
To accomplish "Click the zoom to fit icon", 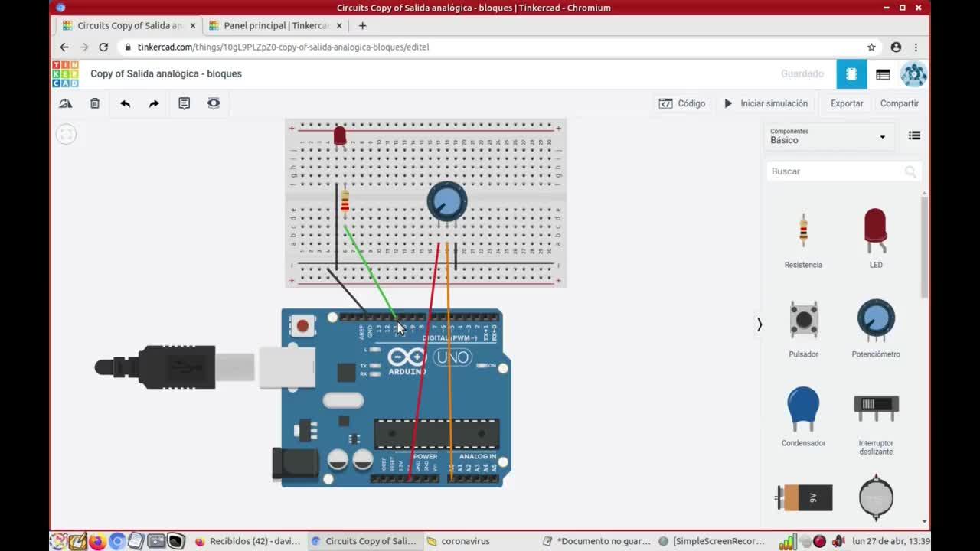I will pos(67,135).
